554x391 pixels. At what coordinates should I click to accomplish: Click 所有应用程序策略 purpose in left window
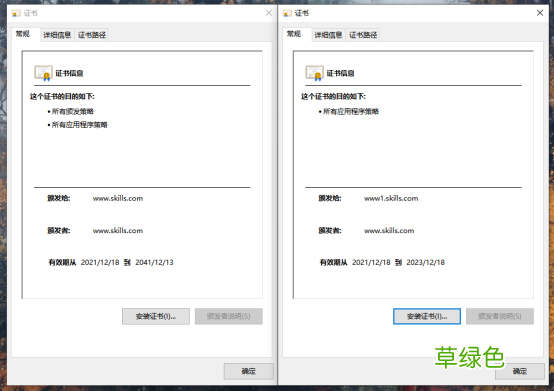79,125
